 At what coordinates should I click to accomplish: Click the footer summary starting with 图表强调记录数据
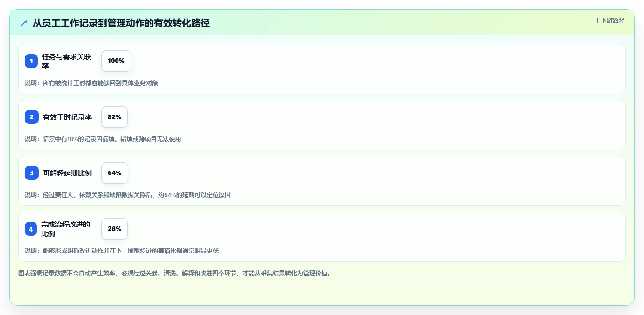(x=174, y=273)
